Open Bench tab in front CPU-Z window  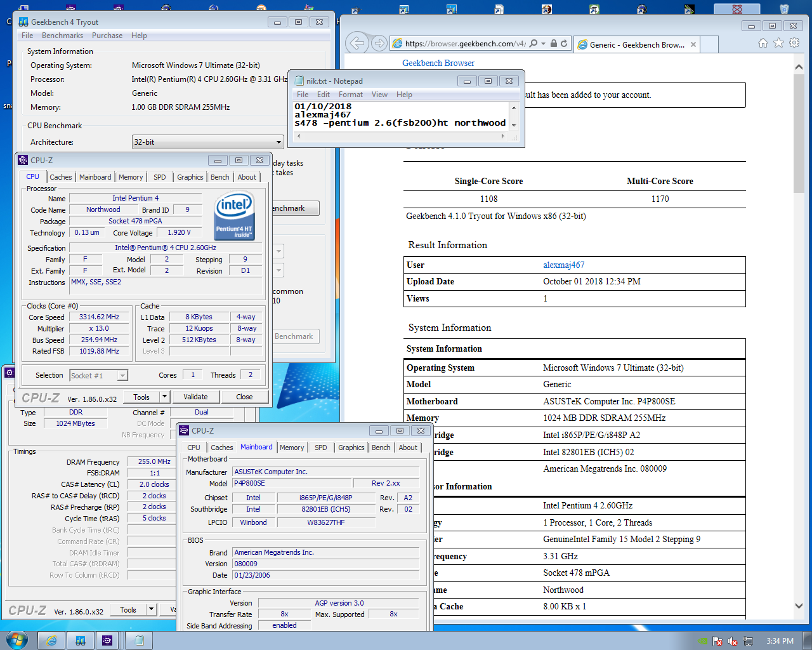[220, 177]
